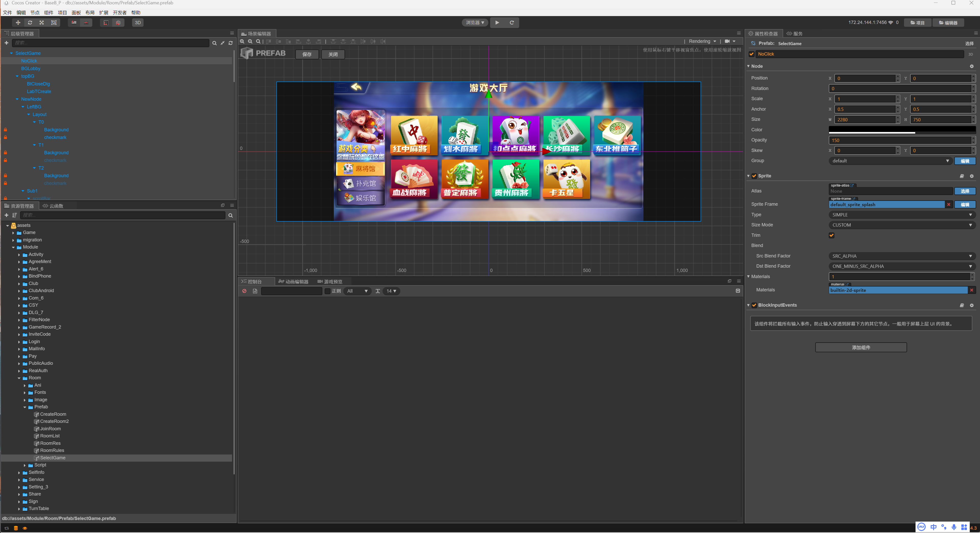Collapse the LeftBG node in hierarchy

tap(23, 107)
